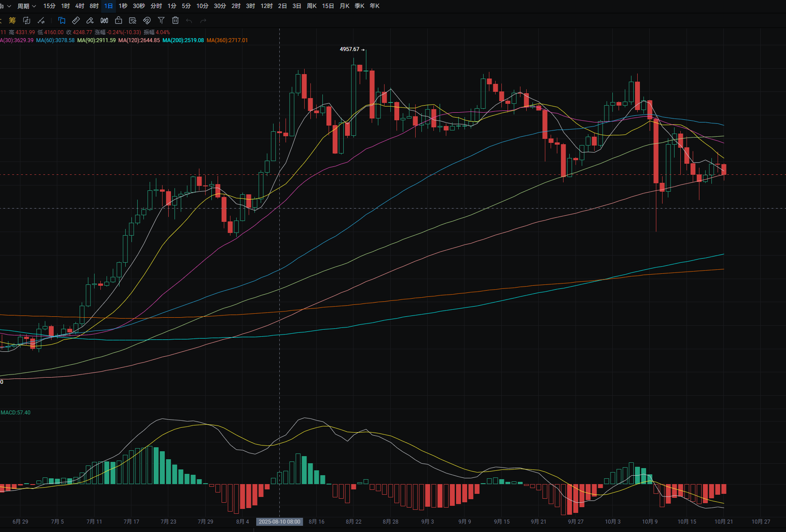Switch to the 4时 timeframe tab
Viewport: 786px width, 532px height.
(79, 6)
